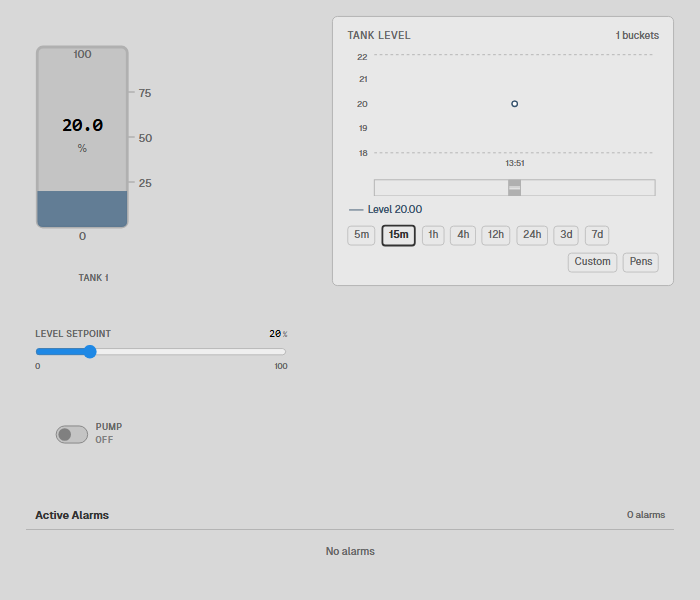Click the TANK 1 label
The image size is (700, 600).
93,278
